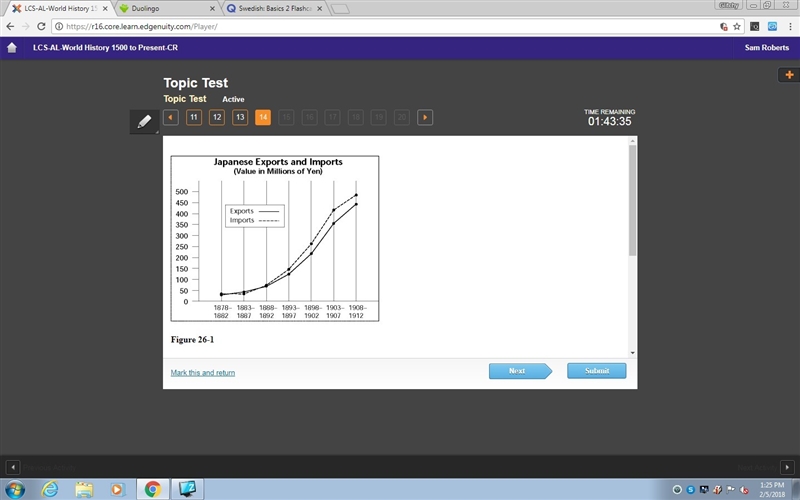The image size is (800, 500).
Task: Open File Explorer folder in taskbar
Action: click(84, 490)
